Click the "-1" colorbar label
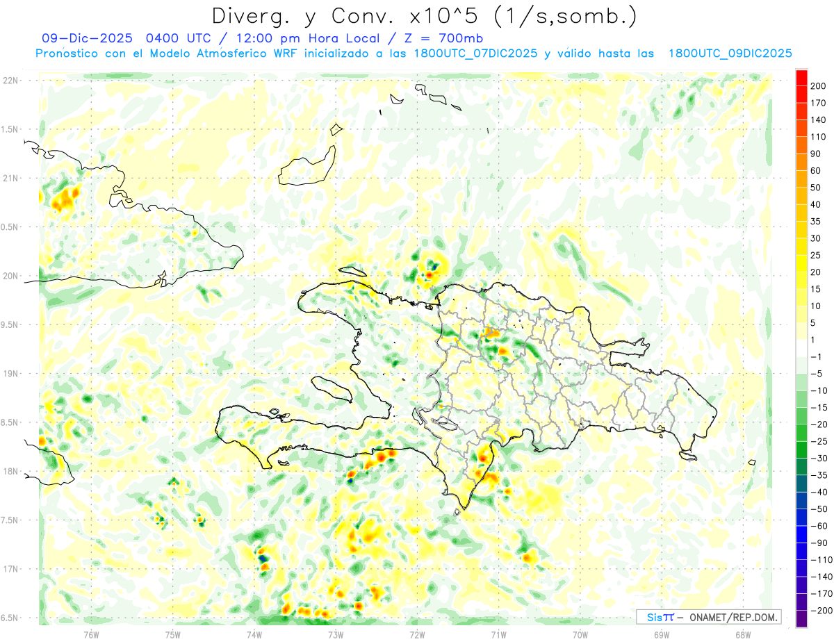Viewport: 834px width, 644px height. pyautogui.click(x=817, y=356)
